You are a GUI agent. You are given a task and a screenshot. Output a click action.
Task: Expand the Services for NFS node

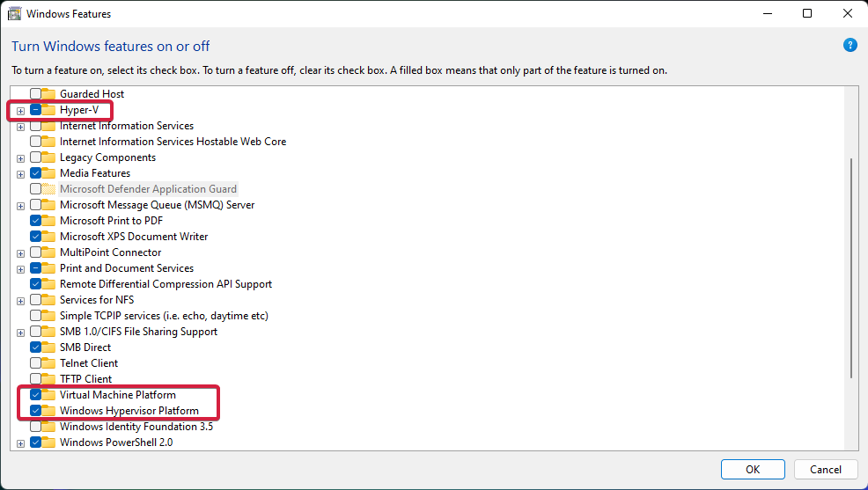coord(20,302)
